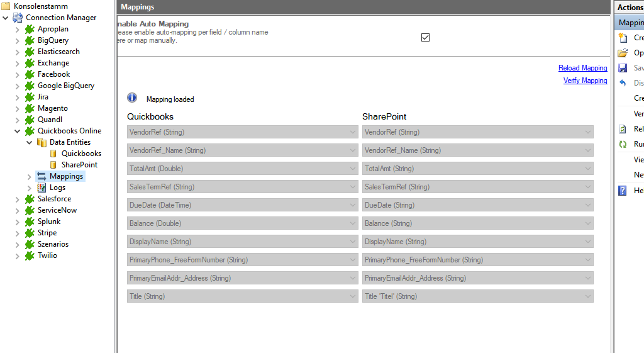Click the Logs icon in tree
Image resolution: width=644 pixels, height=353 pixels.
[42, 188]
